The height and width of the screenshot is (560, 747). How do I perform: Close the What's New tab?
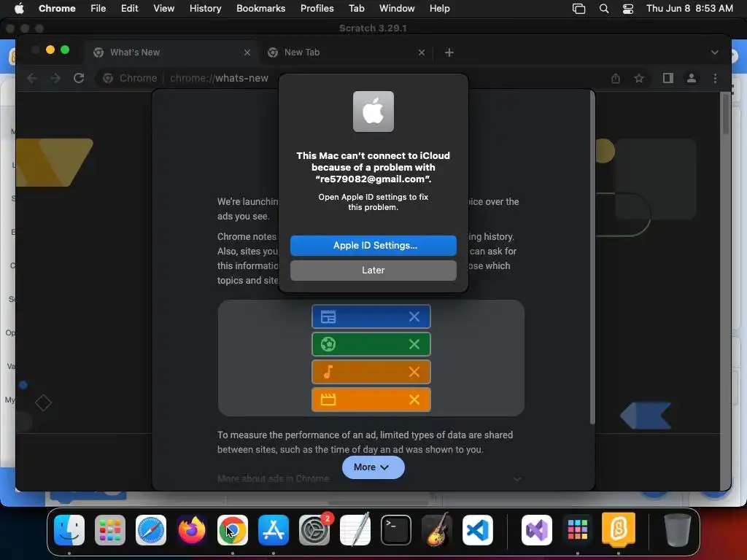(247, 52)
